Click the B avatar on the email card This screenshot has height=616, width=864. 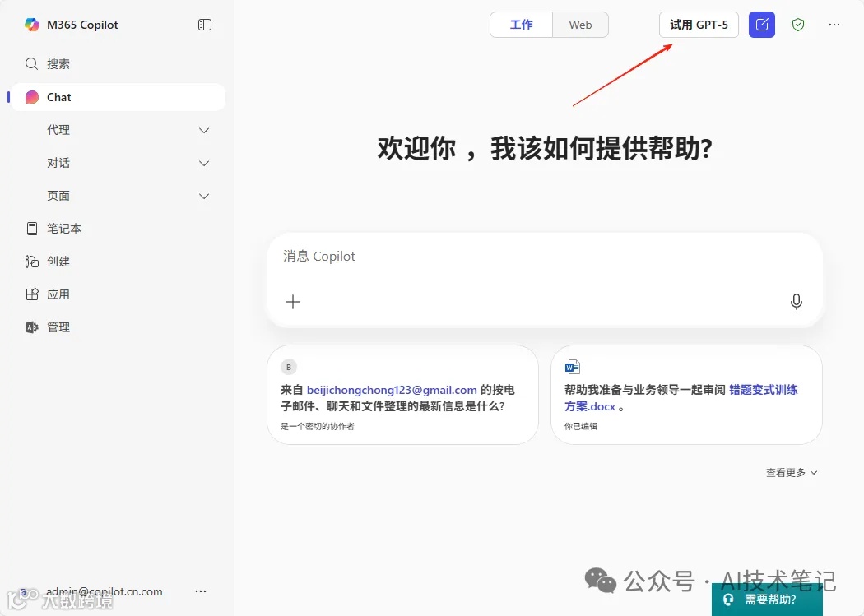289,367
